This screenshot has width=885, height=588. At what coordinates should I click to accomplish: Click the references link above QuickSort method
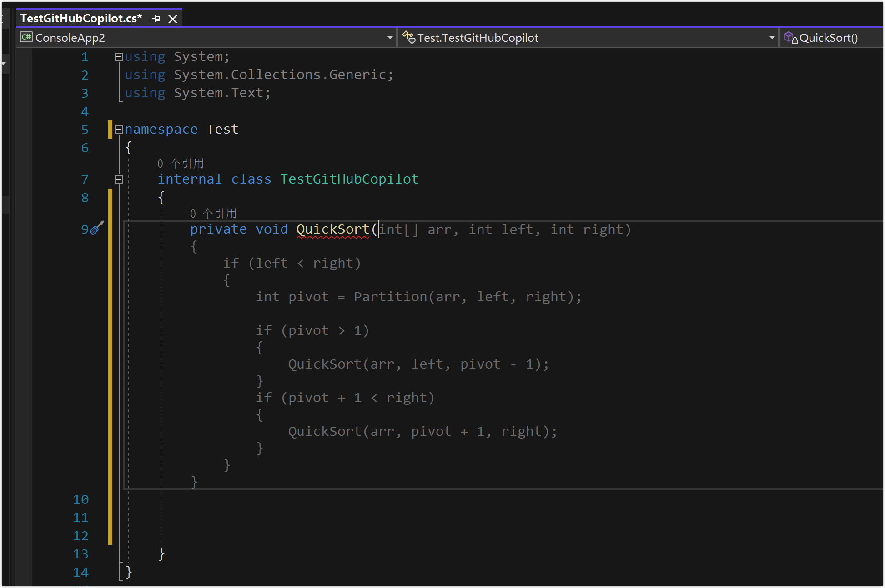[213, 214]
